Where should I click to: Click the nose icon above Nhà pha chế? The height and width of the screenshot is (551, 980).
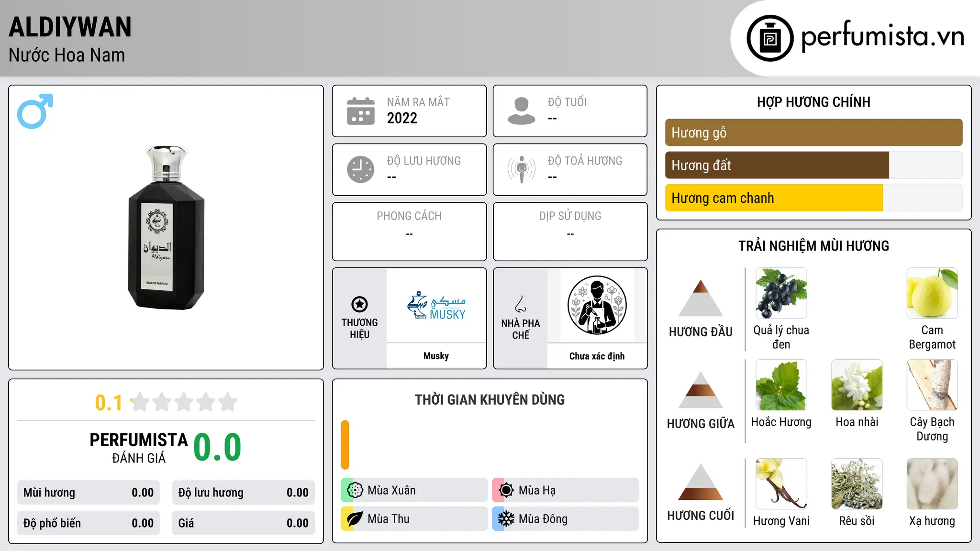point(520,304)
